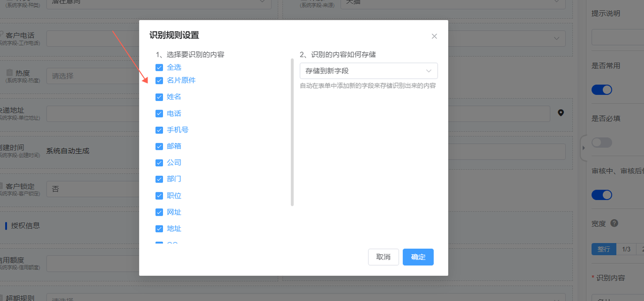
Task: Select the 1/3 width option
Action: click(626, 249)
